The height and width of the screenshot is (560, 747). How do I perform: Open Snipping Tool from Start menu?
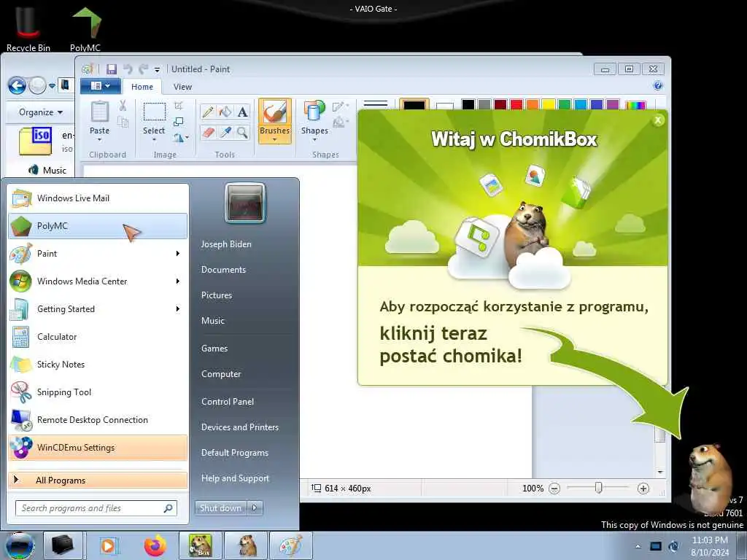pos(98,392)
